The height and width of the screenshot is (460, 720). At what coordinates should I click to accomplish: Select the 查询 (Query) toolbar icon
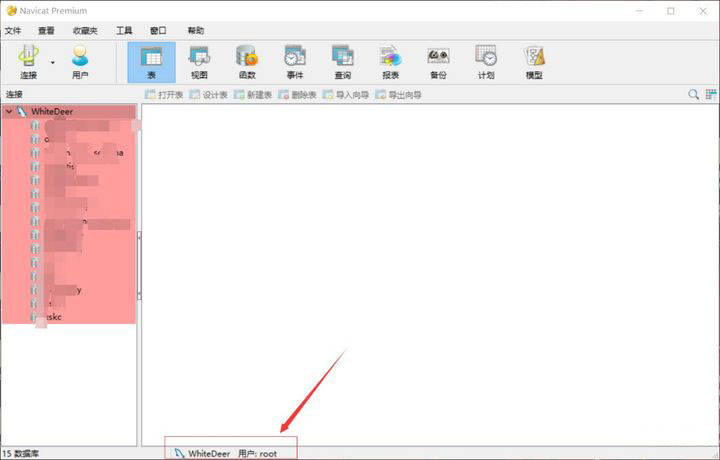tap(343, 62)
